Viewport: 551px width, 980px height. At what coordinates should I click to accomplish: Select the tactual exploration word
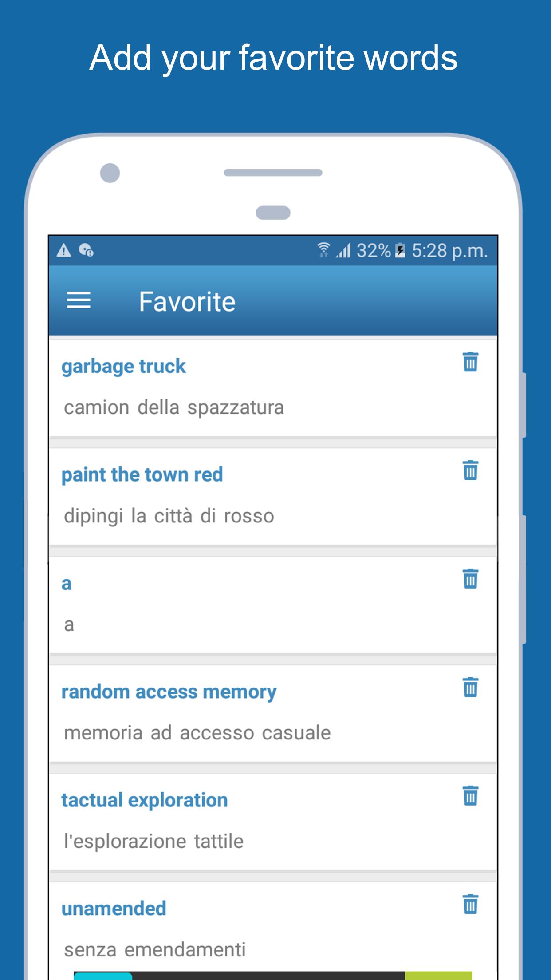(144, 800)
